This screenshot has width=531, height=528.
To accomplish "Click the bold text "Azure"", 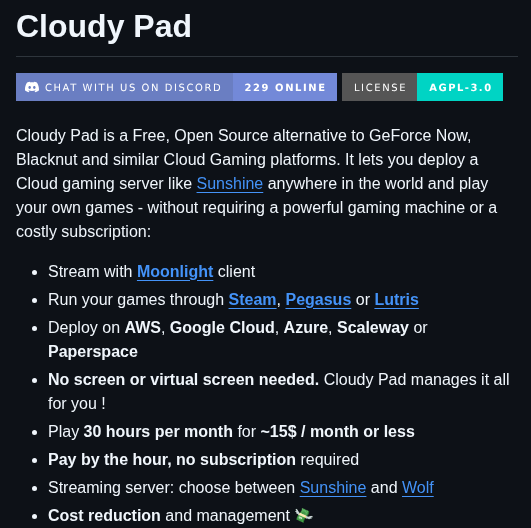I will tap(306, 328).
